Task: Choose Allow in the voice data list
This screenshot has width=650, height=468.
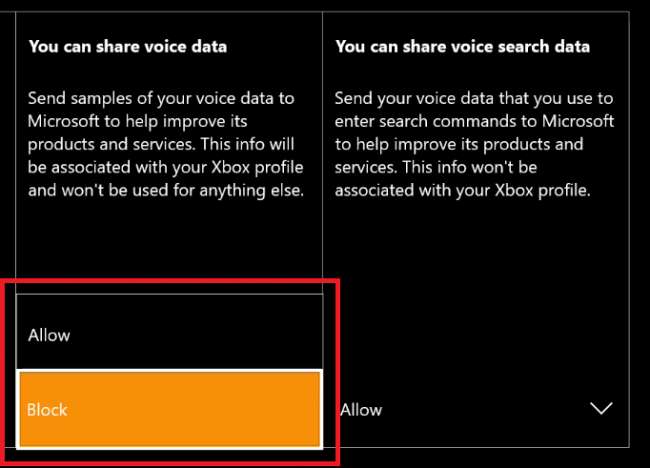Action: 169,335
